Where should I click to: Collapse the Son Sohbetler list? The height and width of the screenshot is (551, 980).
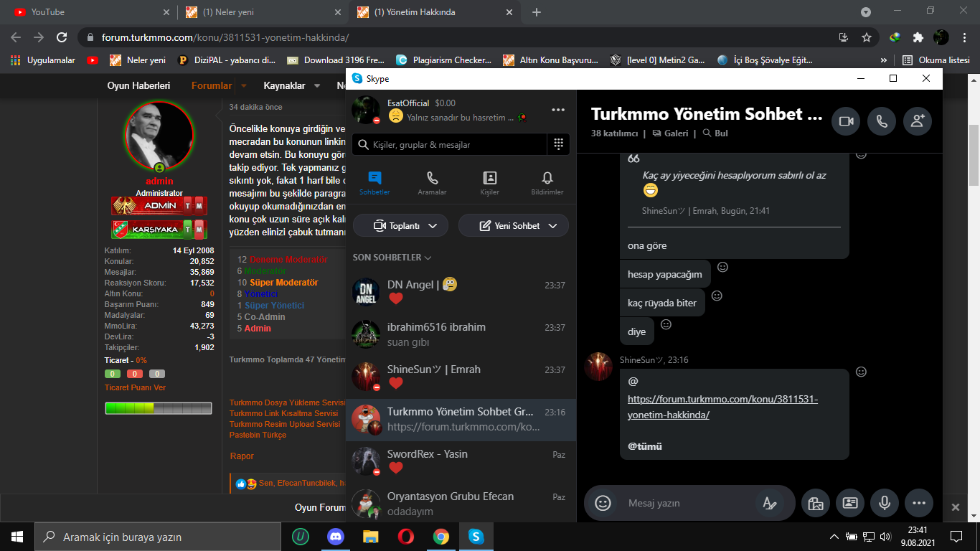(x=392, y=257)
